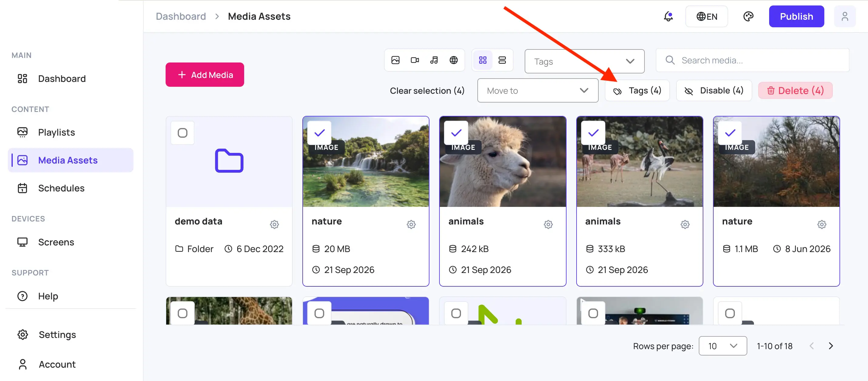868x381 pixels.
Task: Go to Dashboard in sidebar
Action: (71, 79)
